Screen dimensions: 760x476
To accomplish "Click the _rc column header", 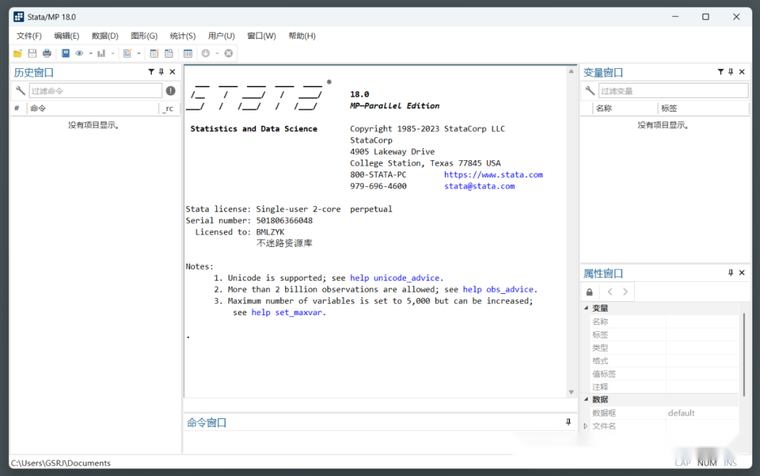I will tap(169, 108).
